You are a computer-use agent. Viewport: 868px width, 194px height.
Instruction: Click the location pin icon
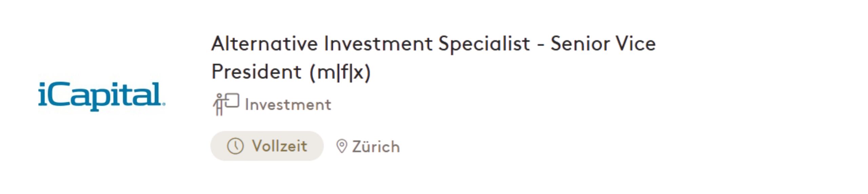(341, 146)
